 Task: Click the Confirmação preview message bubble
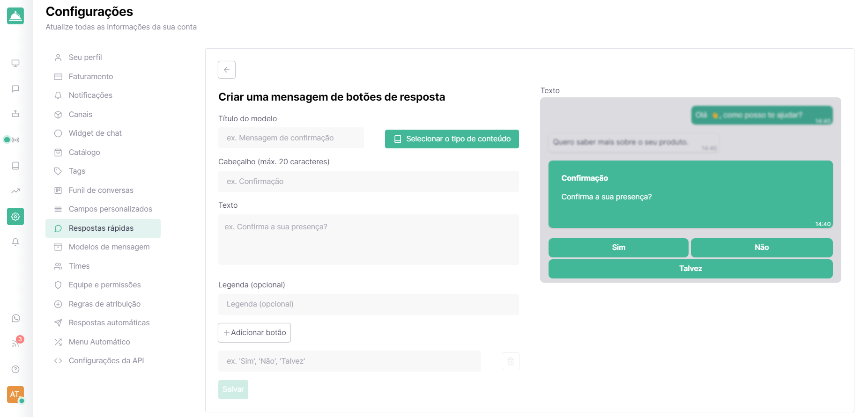pyautogui.click(x=690, y=194)
